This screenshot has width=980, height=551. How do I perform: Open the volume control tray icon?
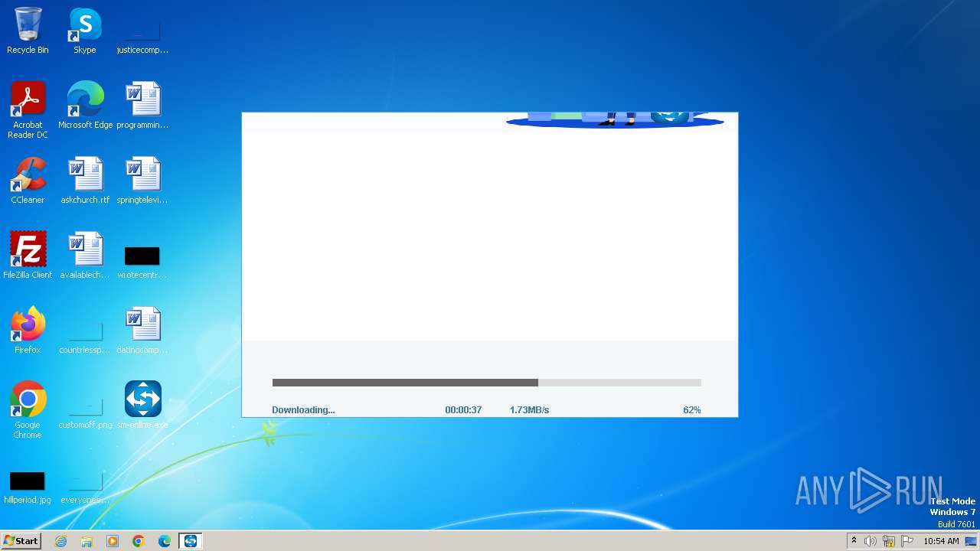pos(871,541)
